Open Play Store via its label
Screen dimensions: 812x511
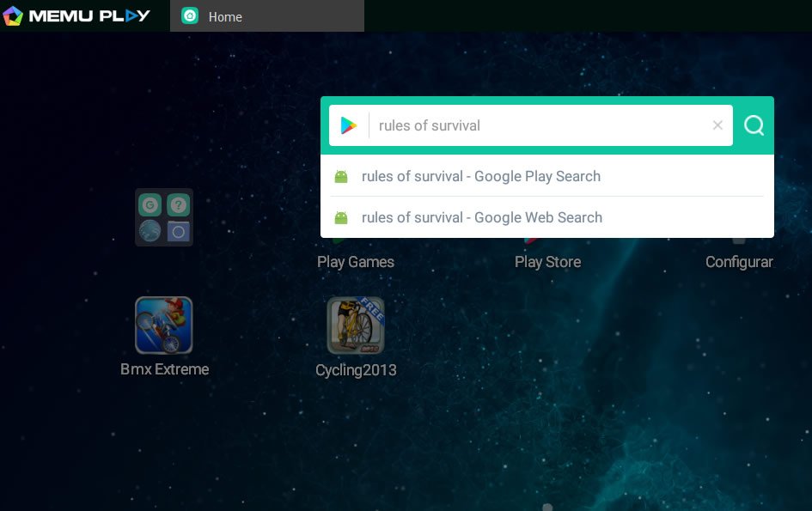[x=547, y=262]
